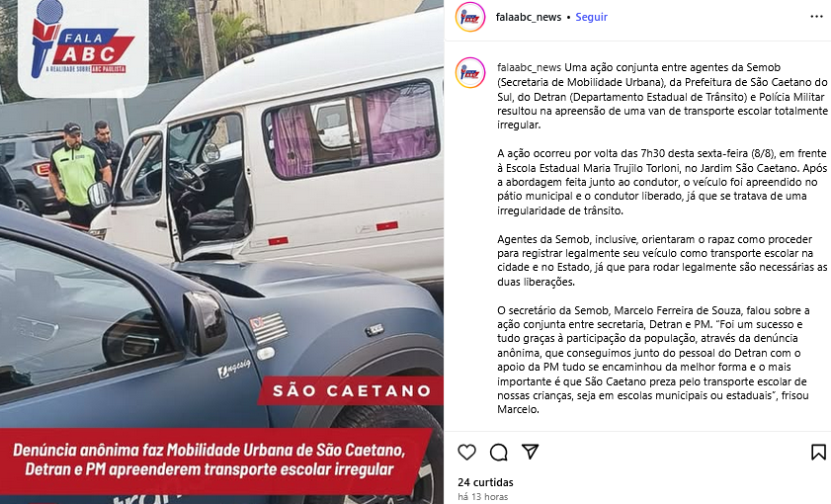Open the falaabc_news header profile picture
Viewport: 831px width, 504px height.
click(470, 17)
